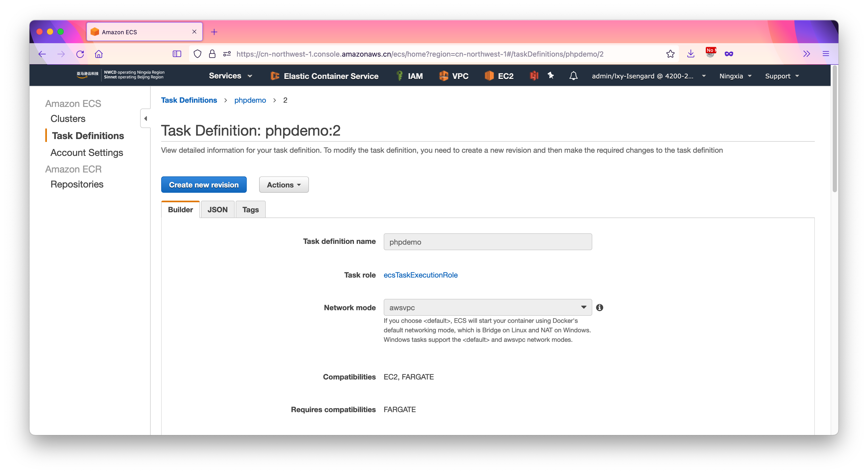Click the Task Definition: phpdemo:2 heading

[x=251, y=131]
